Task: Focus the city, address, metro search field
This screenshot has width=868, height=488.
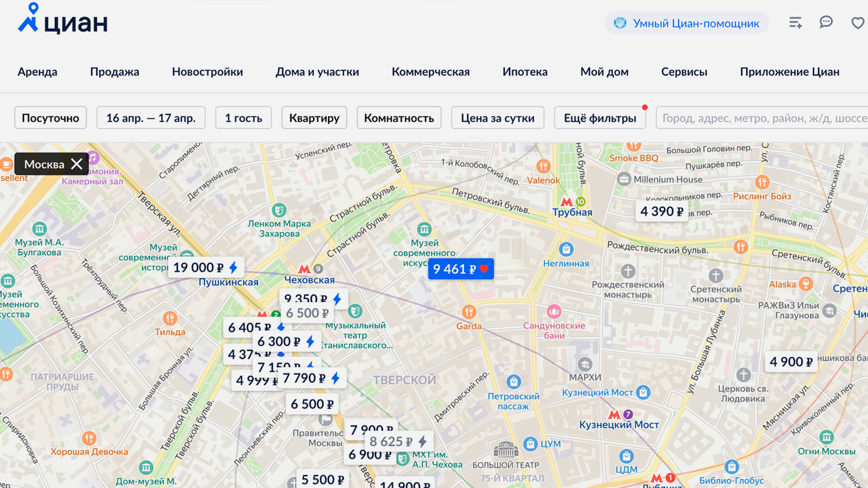Action: 762,118
